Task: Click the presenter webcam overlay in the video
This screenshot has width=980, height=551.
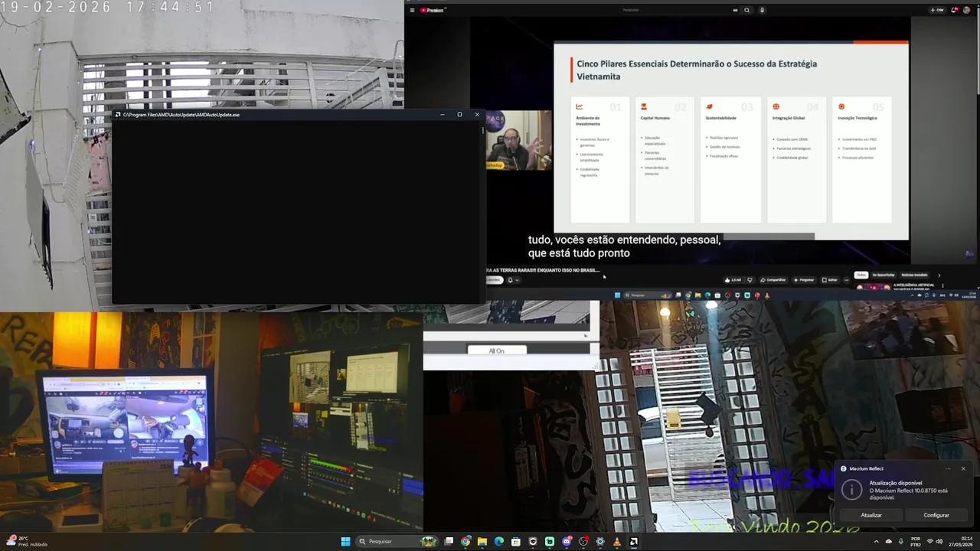Action: pyautogui.click(x=519, y=140)
